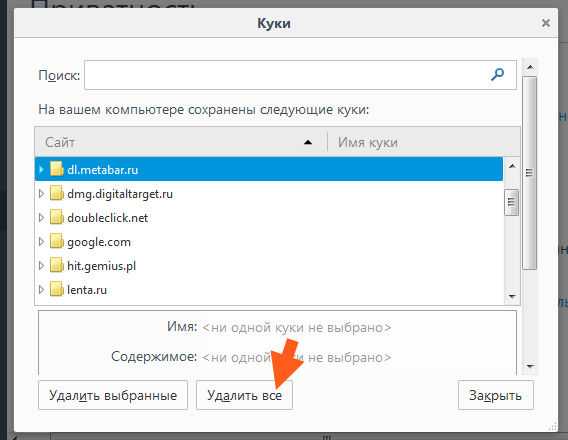This screenshot has width=568, height=440.
Task: Click the dmg.digitaltarget.ru folder icon
Action: click(x=57, y=193)
